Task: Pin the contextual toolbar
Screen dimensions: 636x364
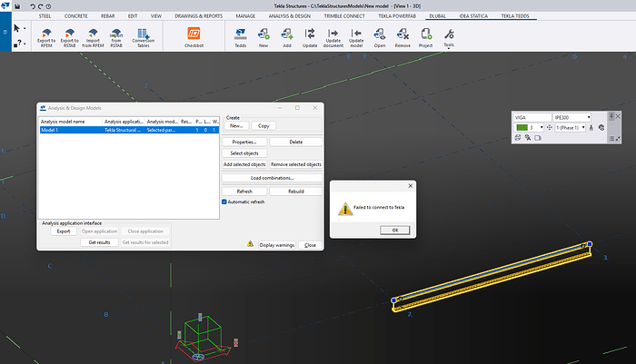Action: point(611,117)
